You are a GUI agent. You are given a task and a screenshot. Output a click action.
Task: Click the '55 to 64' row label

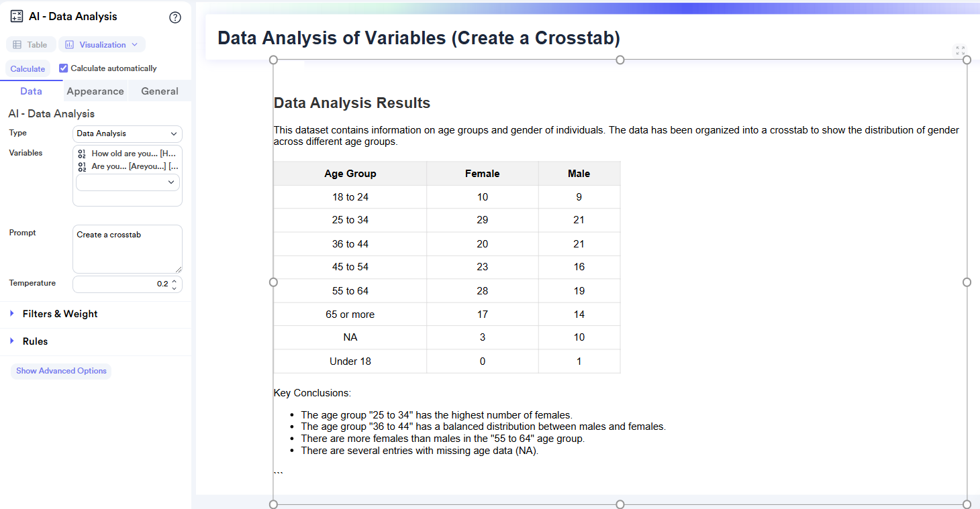click(x=350, y=291)
